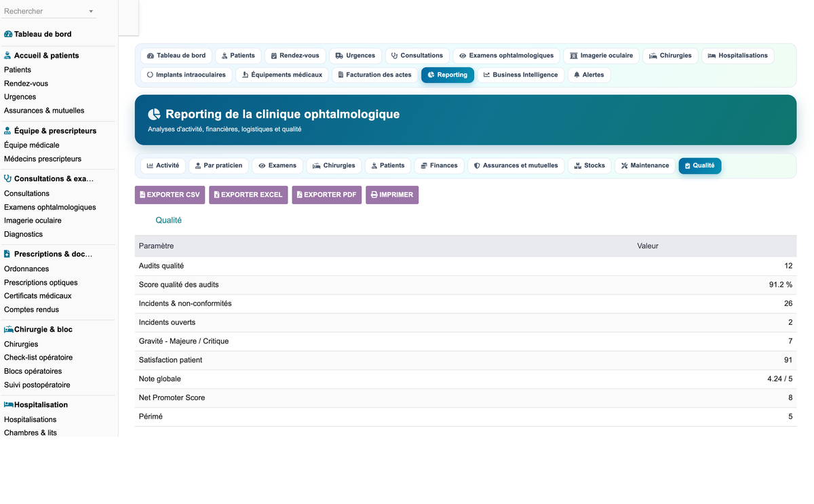Viewport: 814px width, 504px height.
Task: Click the bell icon of Alertes tab
Action: [577, 75]
